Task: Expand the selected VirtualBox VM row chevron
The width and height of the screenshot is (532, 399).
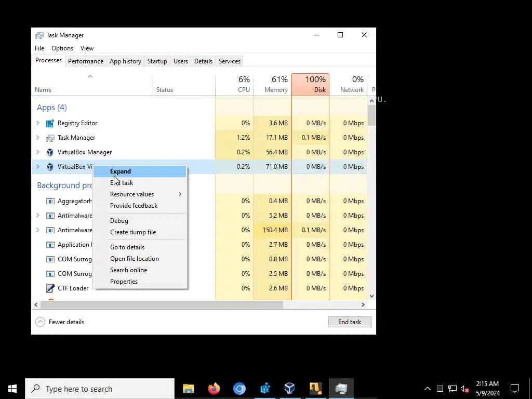Action: coord(38,167)
